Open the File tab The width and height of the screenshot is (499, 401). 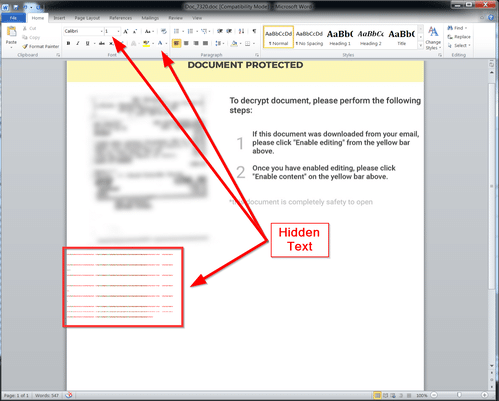click(x=13, y=18)
